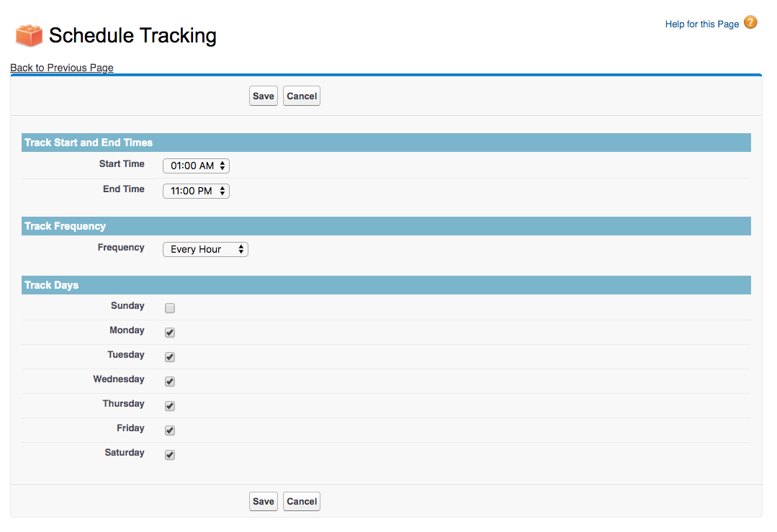Viewport: 777px width, 532px height.
Task: Open the "Help for this Page" link
Action: [701, 23]
